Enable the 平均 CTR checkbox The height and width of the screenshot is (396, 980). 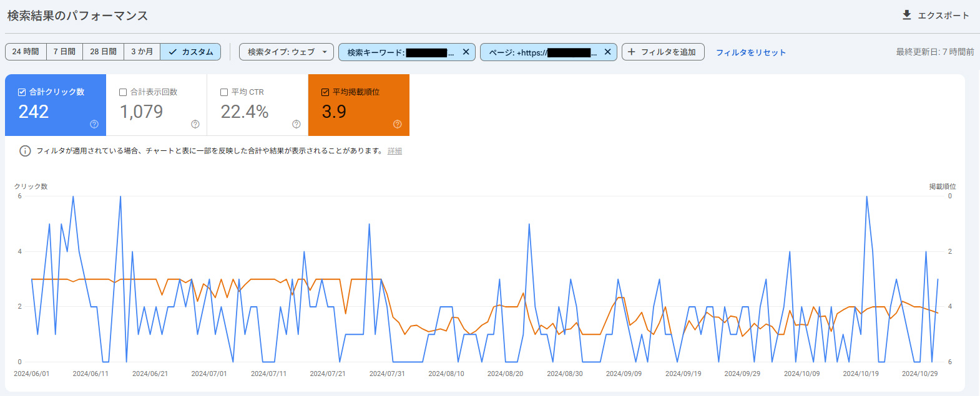point(224,92)
